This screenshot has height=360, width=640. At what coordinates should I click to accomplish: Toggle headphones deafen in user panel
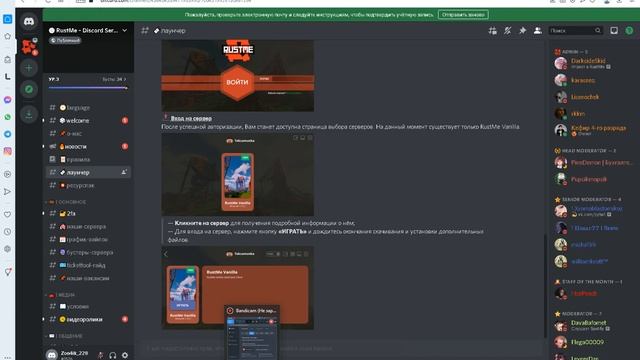(x=113, y=355)
